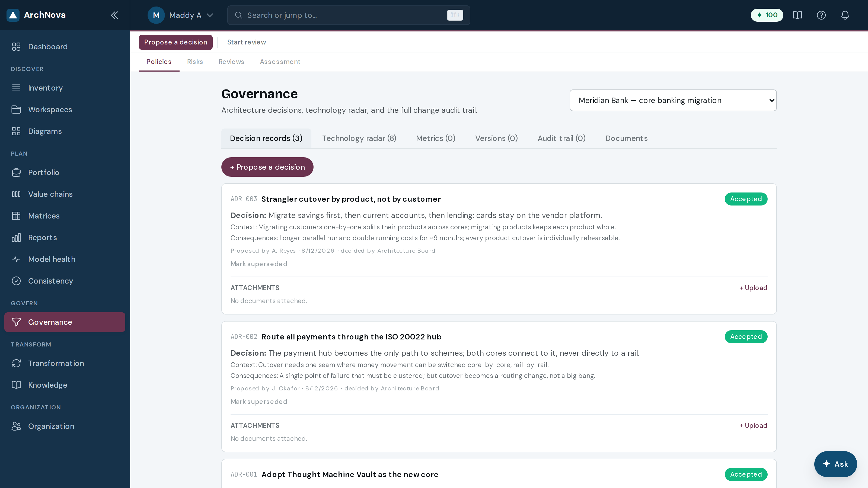Switch to the Risks tab
This screenshot has width=868, height=488.
[195, 62]
